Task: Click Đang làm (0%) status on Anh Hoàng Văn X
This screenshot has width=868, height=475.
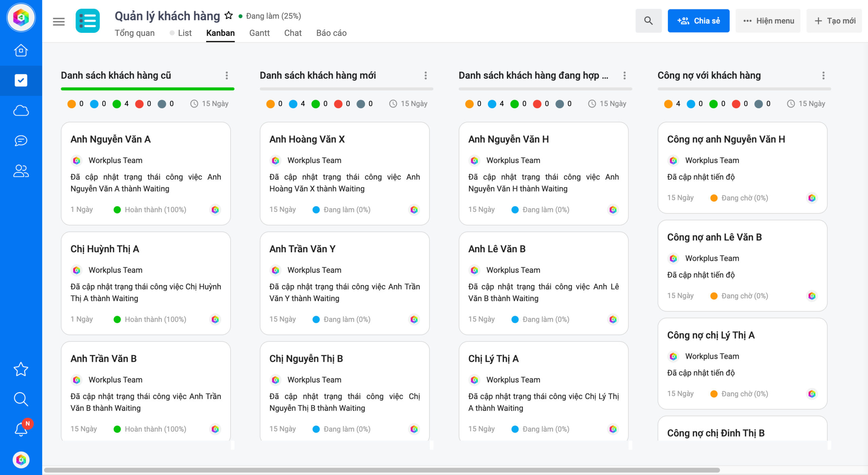Action: coord(341,210)
